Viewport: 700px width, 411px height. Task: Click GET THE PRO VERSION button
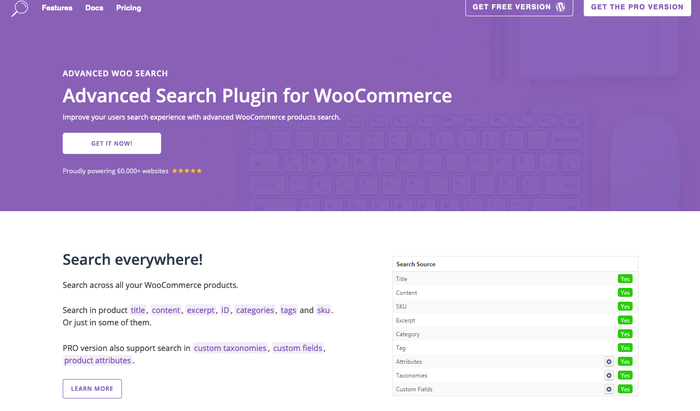click(x=637, y=7)
